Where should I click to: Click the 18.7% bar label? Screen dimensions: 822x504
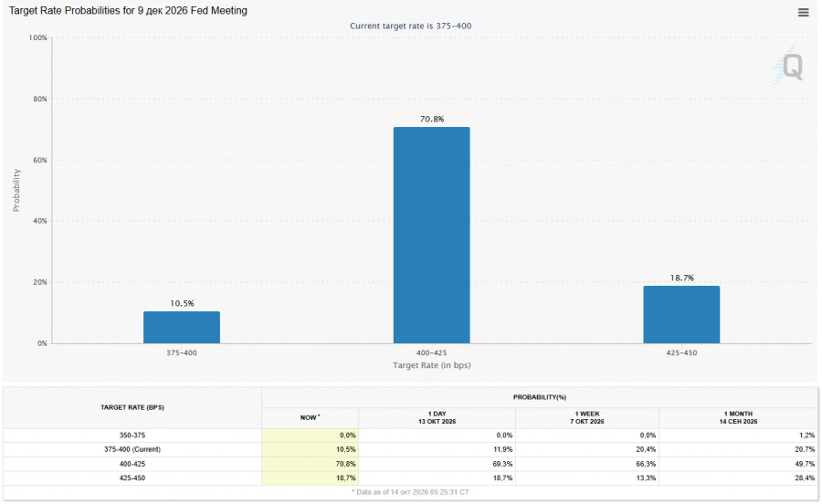pos(681,278)
